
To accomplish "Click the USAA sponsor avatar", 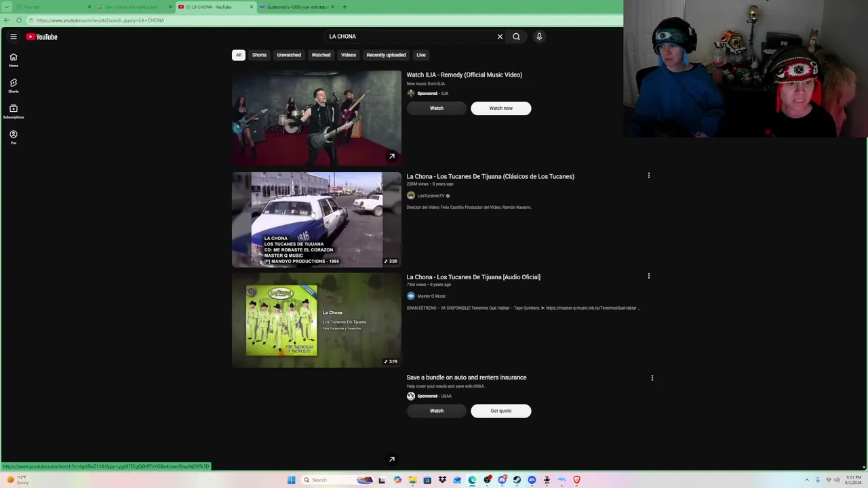I will (x=410, y=396).
